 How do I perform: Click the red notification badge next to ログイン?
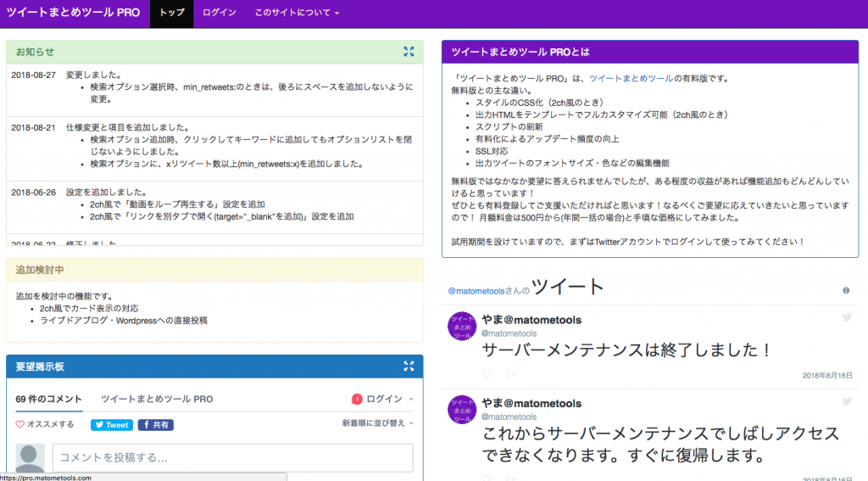(357, 399)
